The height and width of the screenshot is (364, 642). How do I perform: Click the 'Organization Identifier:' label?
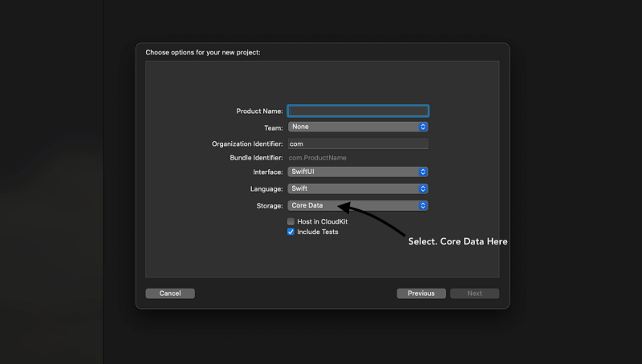247,144
